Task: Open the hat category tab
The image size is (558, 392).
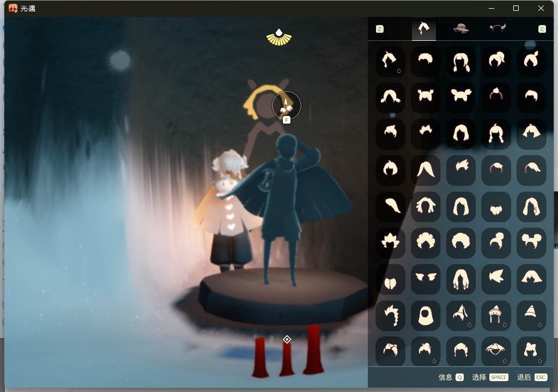Action: (461, 28)
